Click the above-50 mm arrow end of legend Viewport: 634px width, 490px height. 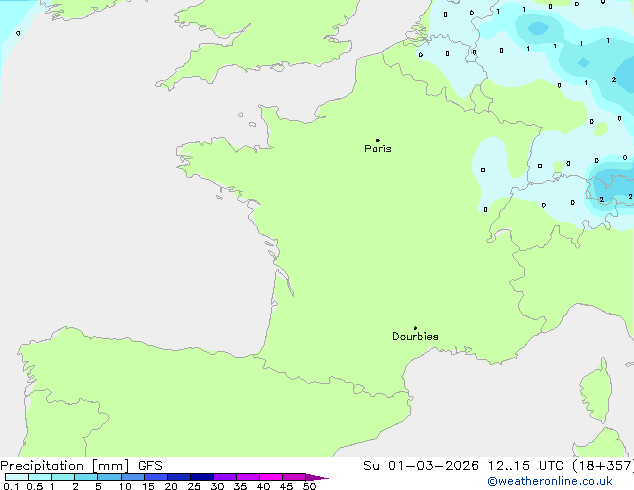(317, 477)
